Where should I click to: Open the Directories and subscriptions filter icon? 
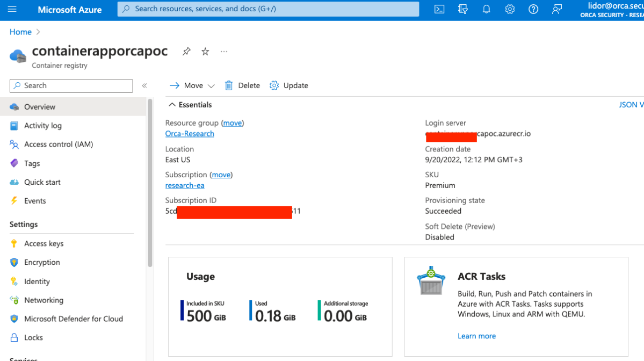463,9
